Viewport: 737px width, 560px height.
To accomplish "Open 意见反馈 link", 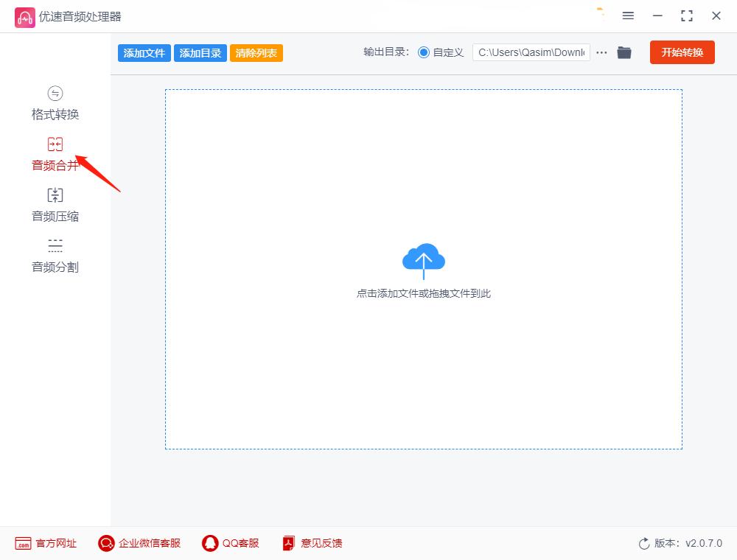I will (321, 544).
